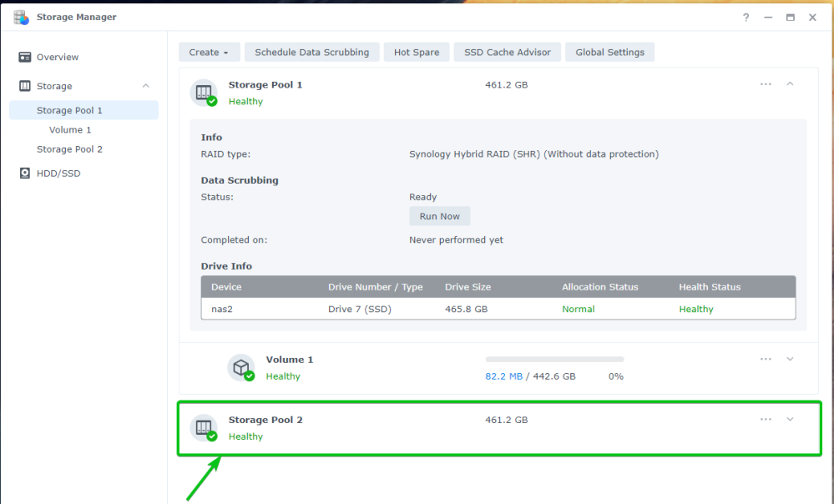Click the Volume 1 cube icon

click(x=241, y=367)
